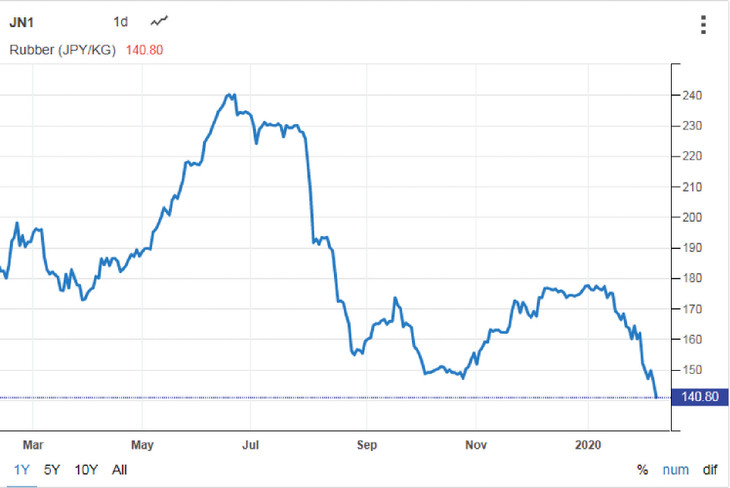This screenshot has width=730, height=488.
Task: Click the Mar marker on the date axis
Action: click(x=32, y=444)
